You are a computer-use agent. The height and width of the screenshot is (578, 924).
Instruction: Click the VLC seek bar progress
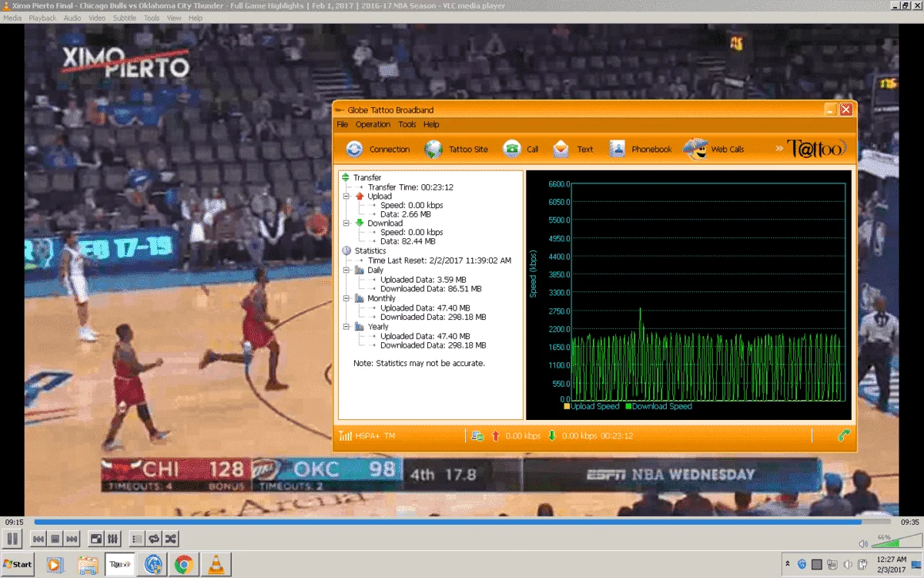click(462, 522)
